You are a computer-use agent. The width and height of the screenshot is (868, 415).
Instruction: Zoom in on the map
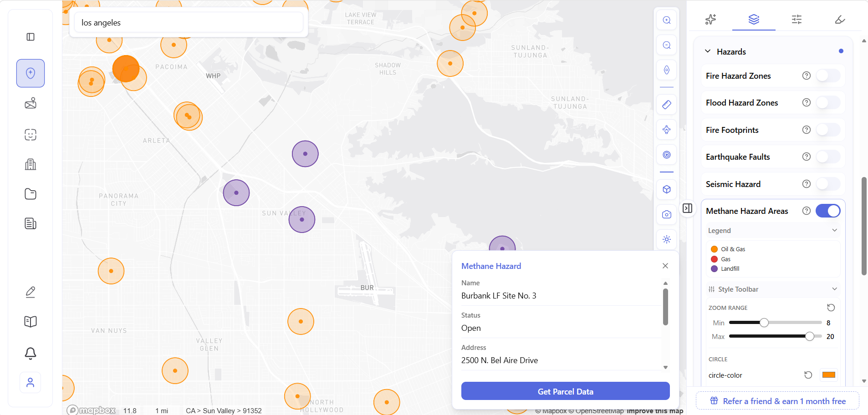(x=667, y=20)
